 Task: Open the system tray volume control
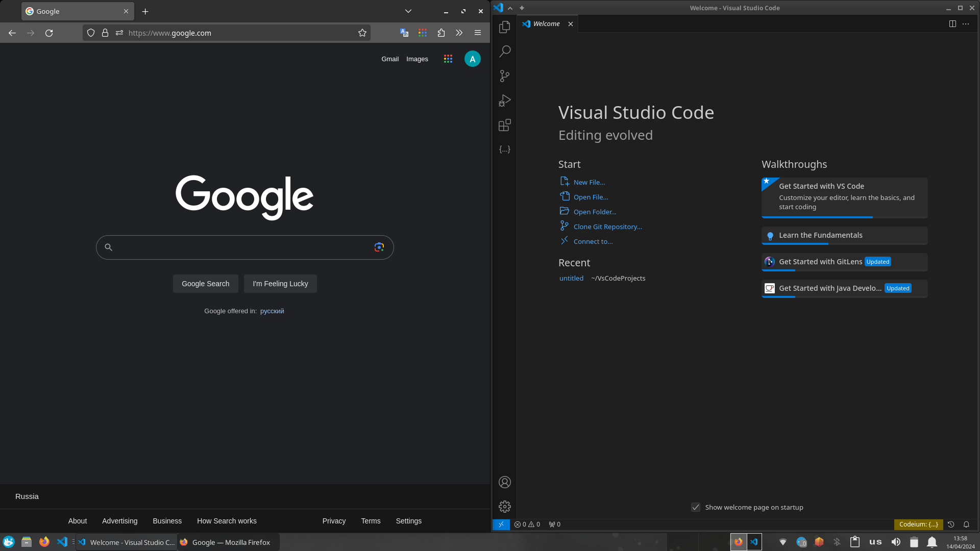coord(896,542)
